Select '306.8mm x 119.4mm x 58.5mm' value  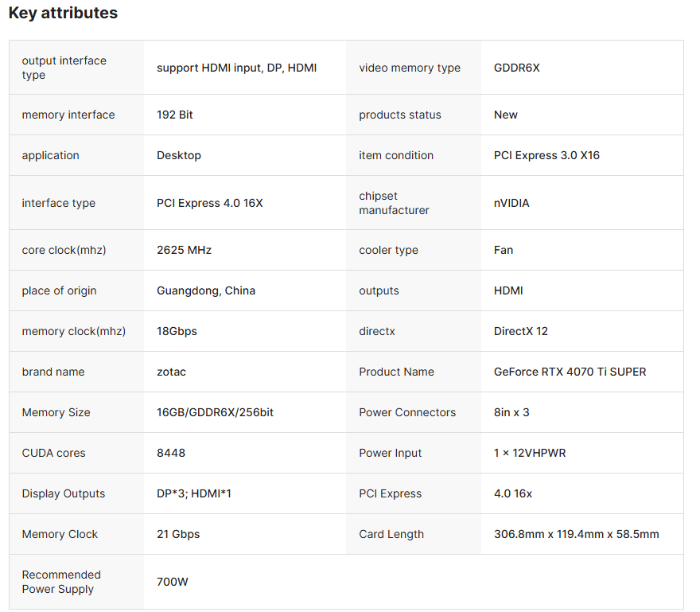click(577, 535)
